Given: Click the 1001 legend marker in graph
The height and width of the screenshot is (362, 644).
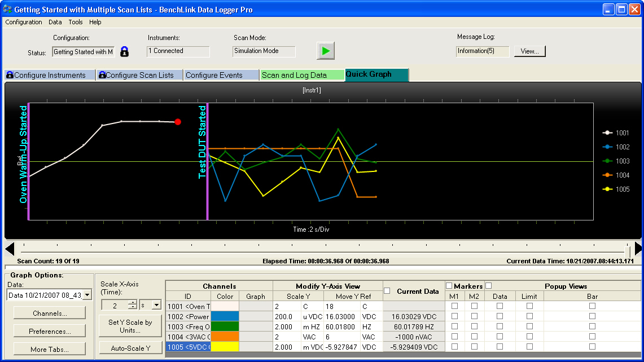Looking at the screenshot, I should coord(608,133).
